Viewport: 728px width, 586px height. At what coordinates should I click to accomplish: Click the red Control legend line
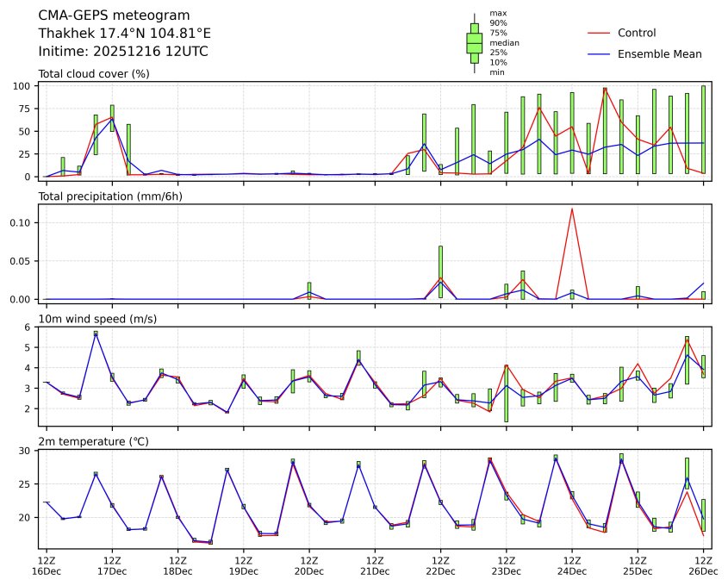pyautogui.click(x=598, y=33)
